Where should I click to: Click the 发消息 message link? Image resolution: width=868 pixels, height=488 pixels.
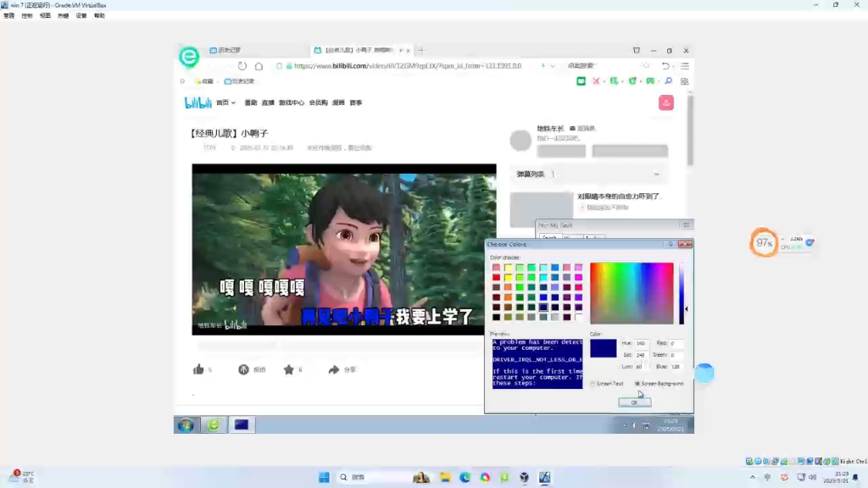[582, 129]
